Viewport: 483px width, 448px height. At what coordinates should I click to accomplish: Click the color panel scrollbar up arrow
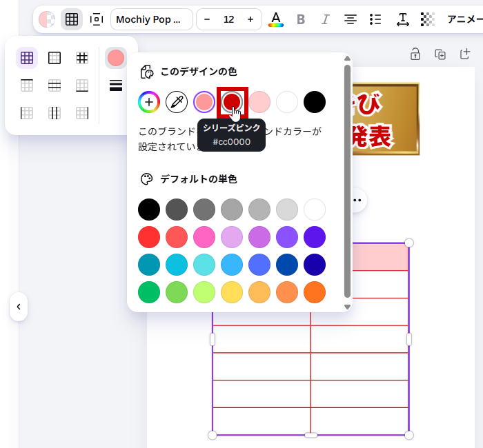click(x=347, y=59)
